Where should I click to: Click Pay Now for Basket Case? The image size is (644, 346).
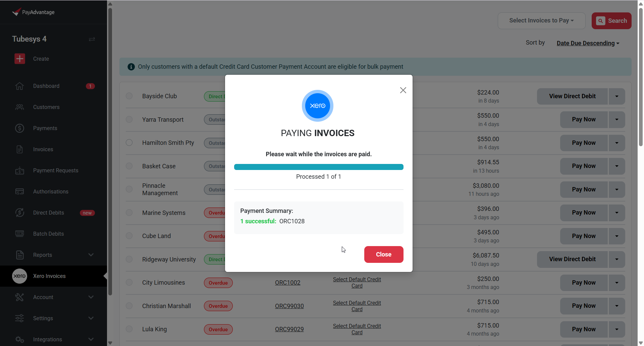click(x=584, y=166)
